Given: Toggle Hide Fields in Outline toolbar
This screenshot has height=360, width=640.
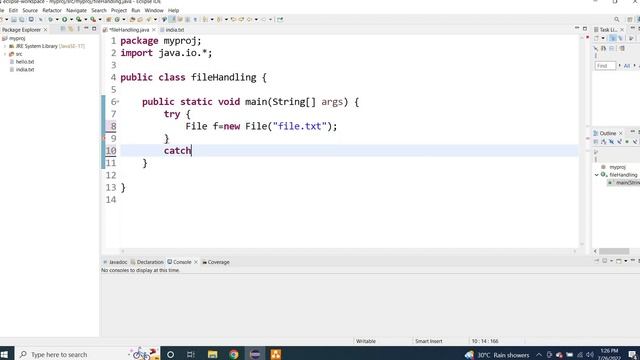Looking at the screenshot, I should point(611,142).
